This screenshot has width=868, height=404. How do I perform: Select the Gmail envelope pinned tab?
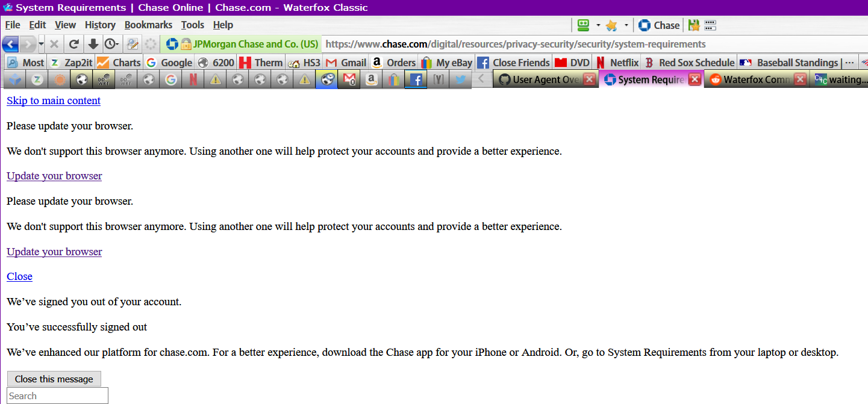[349, 79]
